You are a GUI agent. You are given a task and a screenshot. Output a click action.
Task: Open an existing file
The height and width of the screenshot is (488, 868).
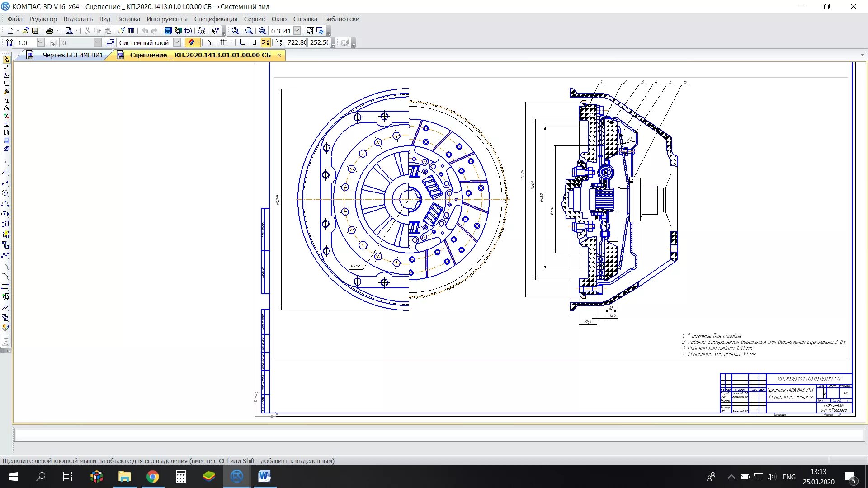click(25, 31)
